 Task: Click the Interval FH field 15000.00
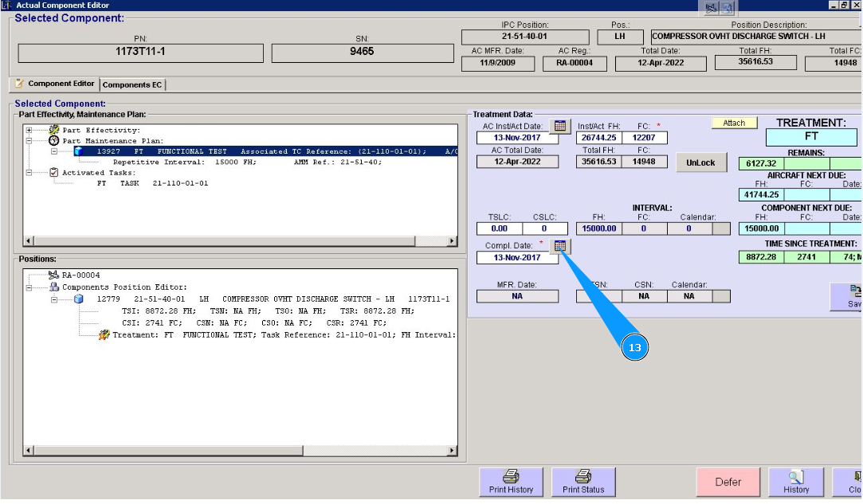598,229
